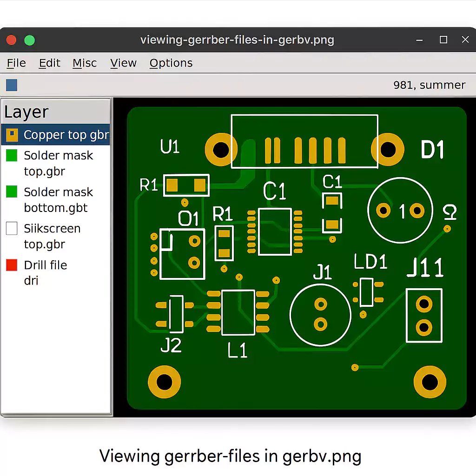Click the green icon for Solder mask bottom.gbt
This screenshot has height=476, width=476.
(x=13, y=192)
